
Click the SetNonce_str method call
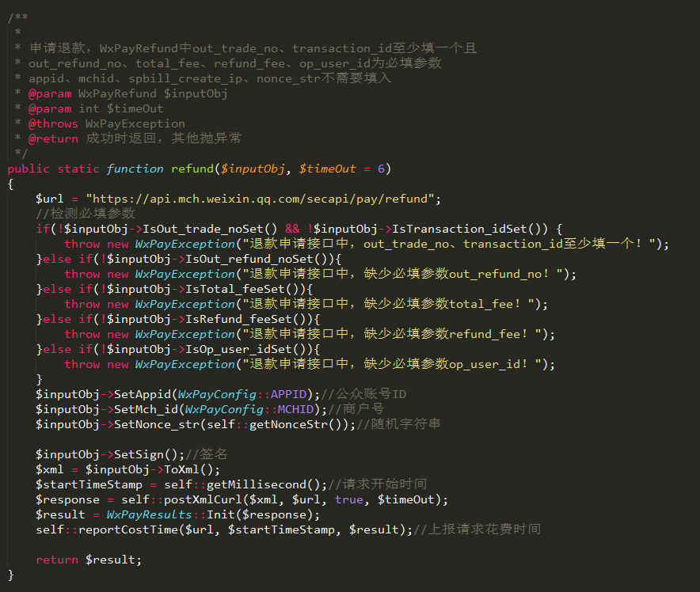pos(157,424)
